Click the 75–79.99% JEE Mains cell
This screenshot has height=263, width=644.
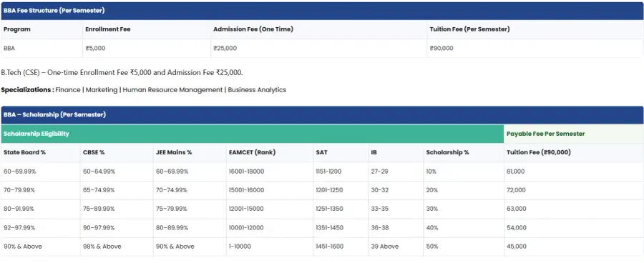coord(190,209)
